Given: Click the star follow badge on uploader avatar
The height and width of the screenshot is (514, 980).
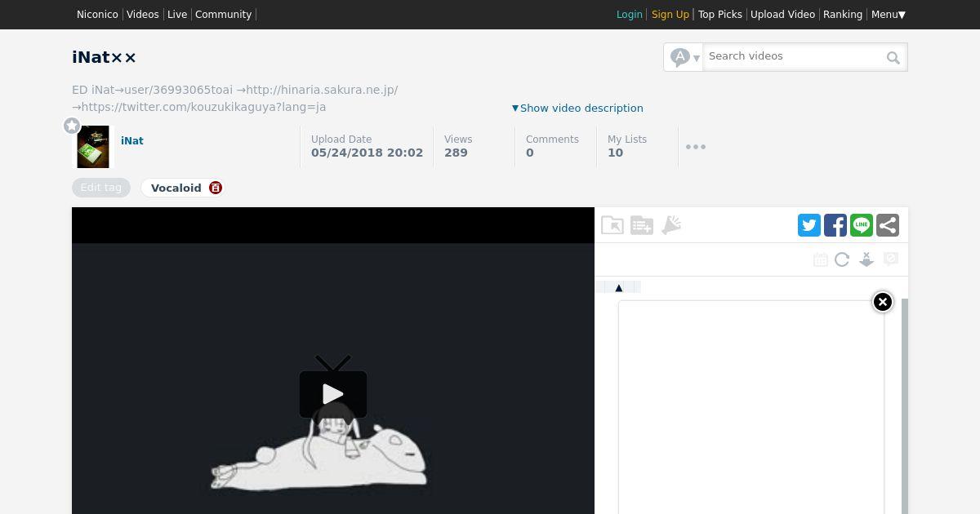Looking at the screenshot, I should tap(72, 126).
